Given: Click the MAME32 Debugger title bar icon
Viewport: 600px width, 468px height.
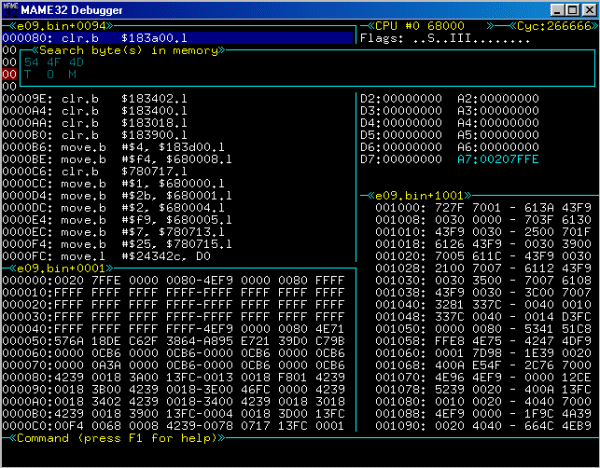Looking at the screenshot, I should pyautogui.click(x=12, y=11).
